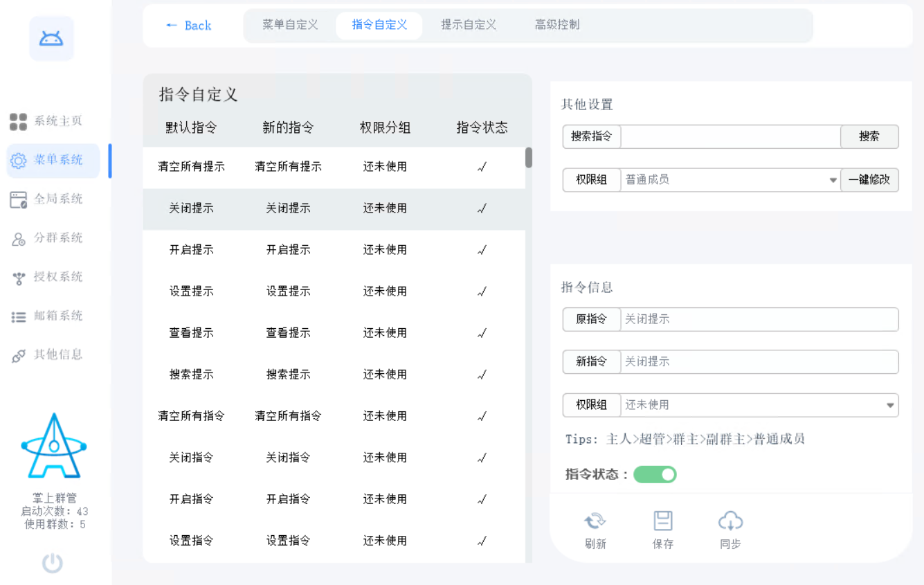Image resolution: width=924 pixels, height=585 pixels.
Task: Click the 默认指令 column header
Action: [192, 127]
